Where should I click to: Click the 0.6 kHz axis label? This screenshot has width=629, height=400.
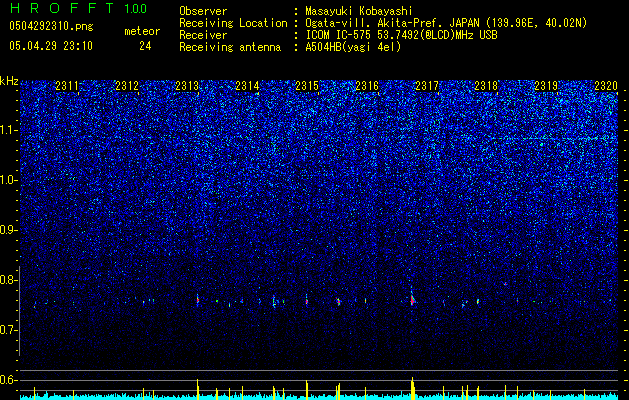[x=9, y=380]
